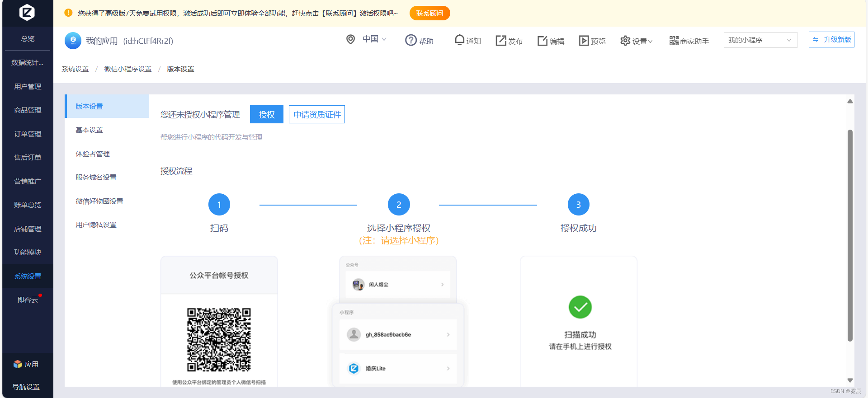Click the 系统设置 breadcrumb link
This screenshot has width=868, height=398.
(x=75, y=69)
